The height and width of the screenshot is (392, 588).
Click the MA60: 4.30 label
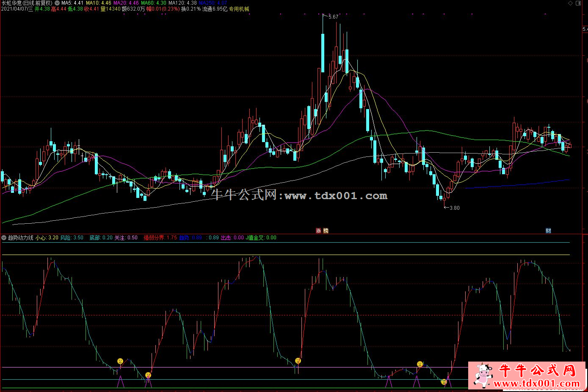click(154, 3)
